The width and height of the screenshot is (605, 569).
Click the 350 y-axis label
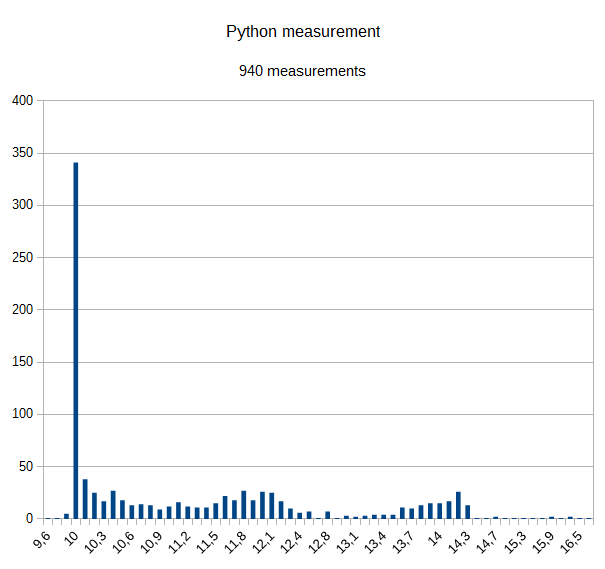[22, 153]
